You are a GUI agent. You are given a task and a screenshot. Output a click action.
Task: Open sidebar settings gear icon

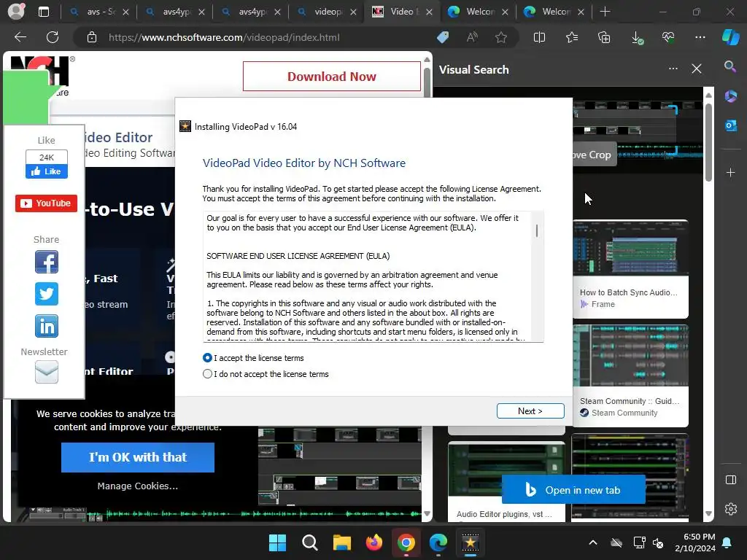730,509
